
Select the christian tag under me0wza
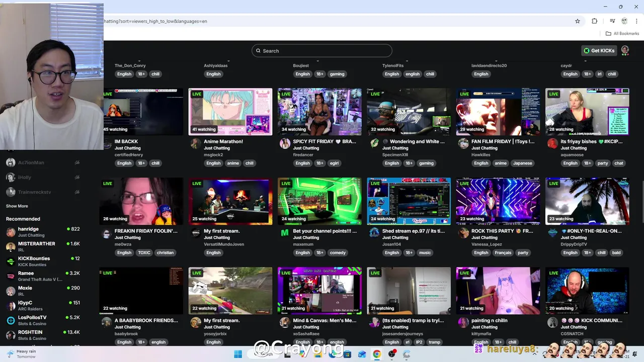[x=165, y=252]
